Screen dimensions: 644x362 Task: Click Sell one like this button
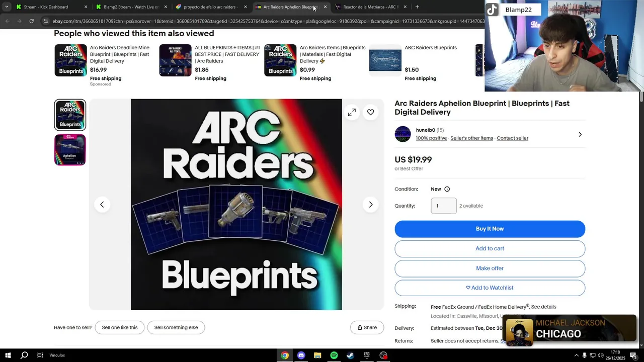tap(120, 327)
